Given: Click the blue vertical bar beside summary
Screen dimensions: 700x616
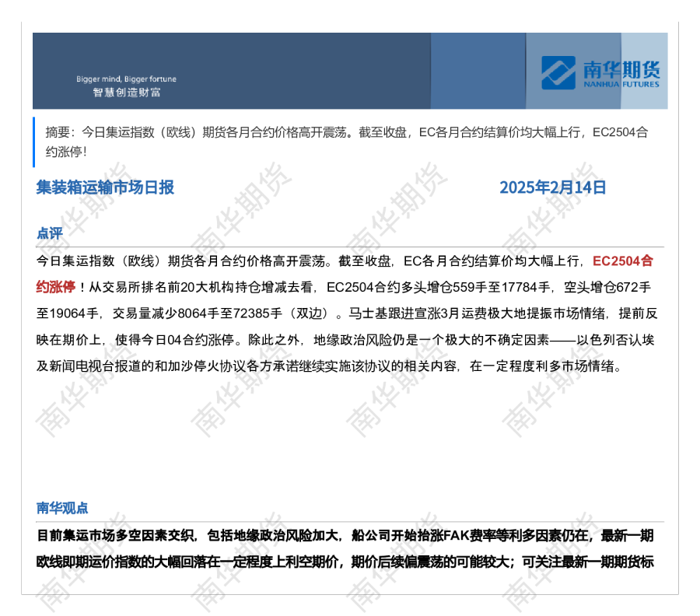Looking at the screenshot, I should tap(34, 142).
